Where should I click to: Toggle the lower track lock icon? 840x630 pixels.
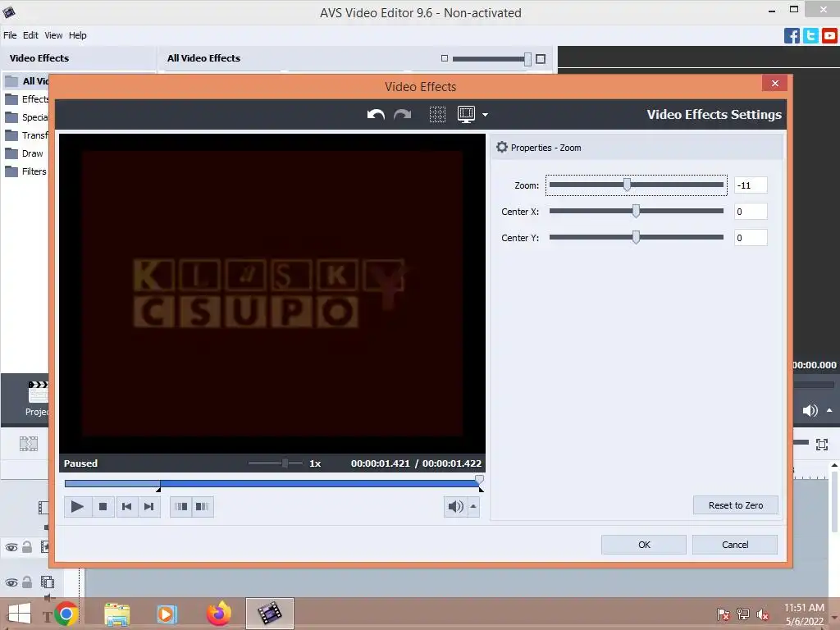coord(27,582)
